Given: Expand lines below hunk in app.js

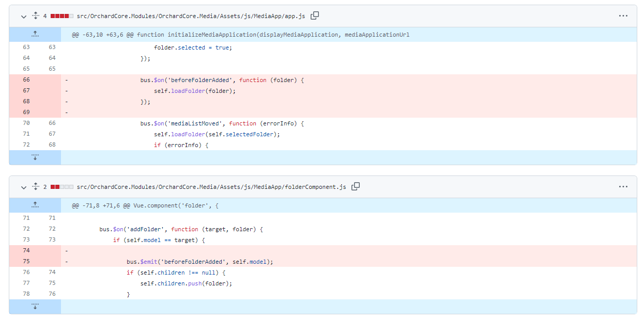Looking at the screenshot, I should point(35,157).
